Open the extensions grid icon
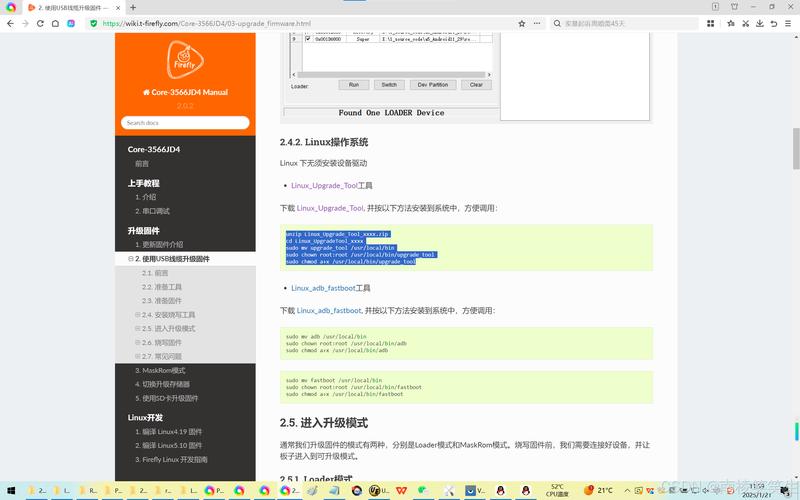800x500 pixels. tap(710, 23)
